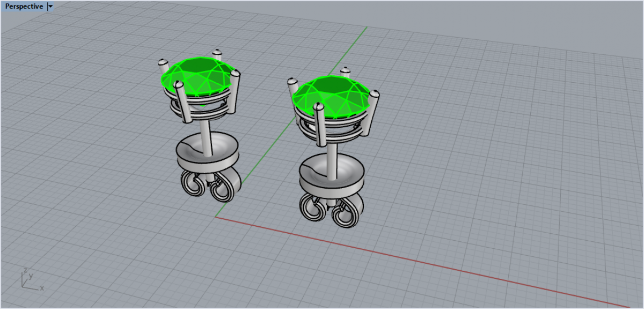
Task: Open the Perspective viewport dropdown arrow
Action: pos(50,6)
